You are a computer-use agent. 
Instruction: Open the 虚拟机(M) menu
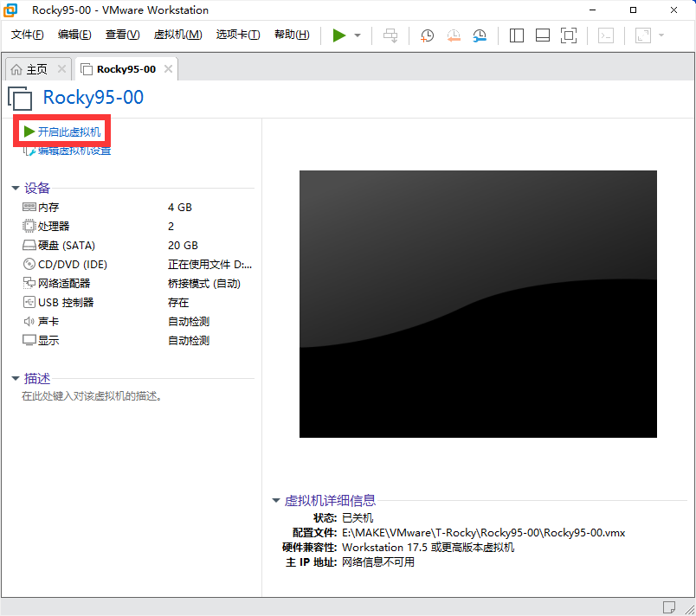pos(177,35)
